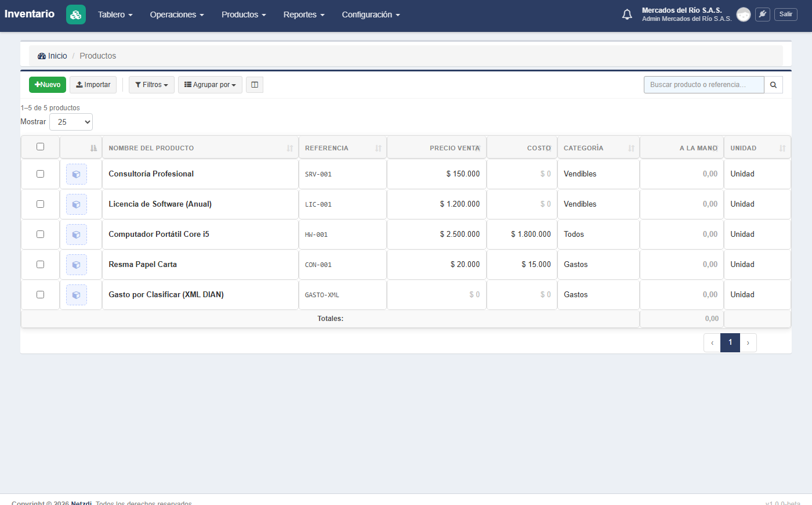Screen dimensions: 812x505
Task: Go to the next page arrow
Action: [x=748, y=343]
